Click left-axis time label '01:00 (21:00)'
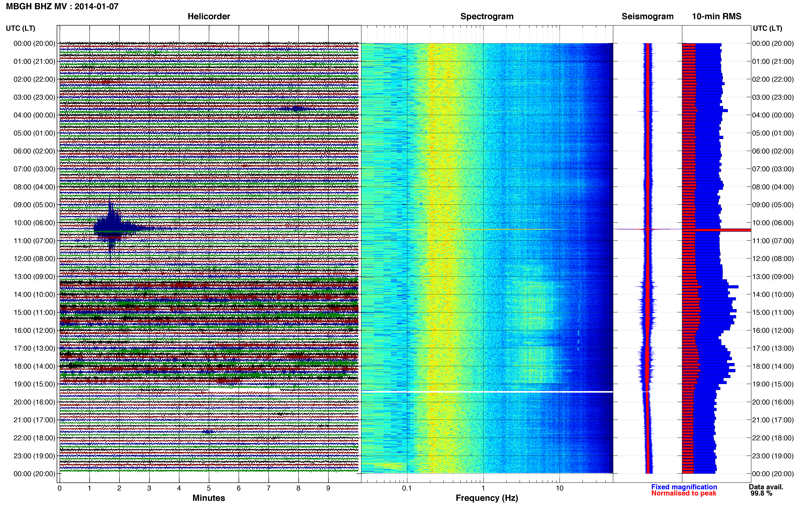This screenshot has height=508, width=812. [x=34, y=62]
